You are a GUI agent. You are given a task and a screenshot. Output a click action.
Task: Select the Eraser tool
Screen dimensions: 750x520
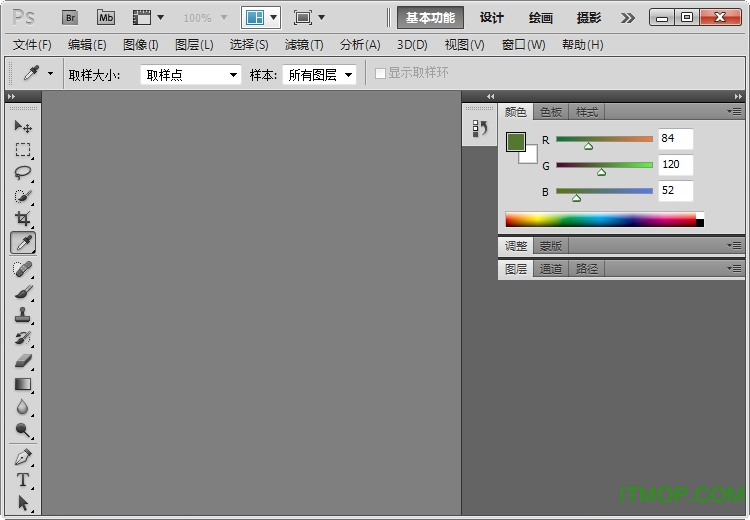tap(23, 361)
